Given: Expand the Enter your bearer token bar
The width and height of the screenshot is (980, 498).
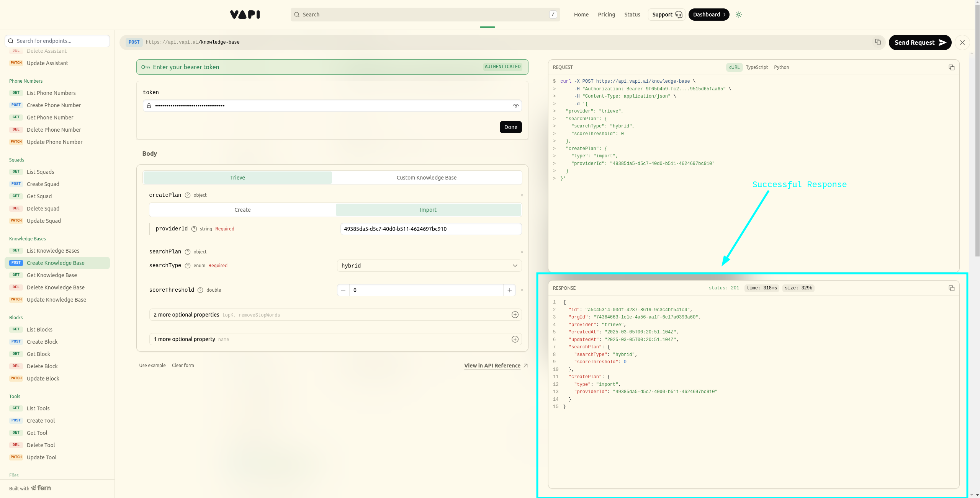Looking at the screenshot, I should [x=332, y=67].
